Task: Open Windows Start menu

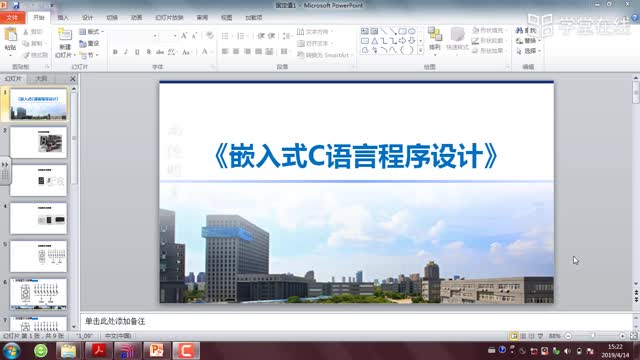Action: point(11,351)
